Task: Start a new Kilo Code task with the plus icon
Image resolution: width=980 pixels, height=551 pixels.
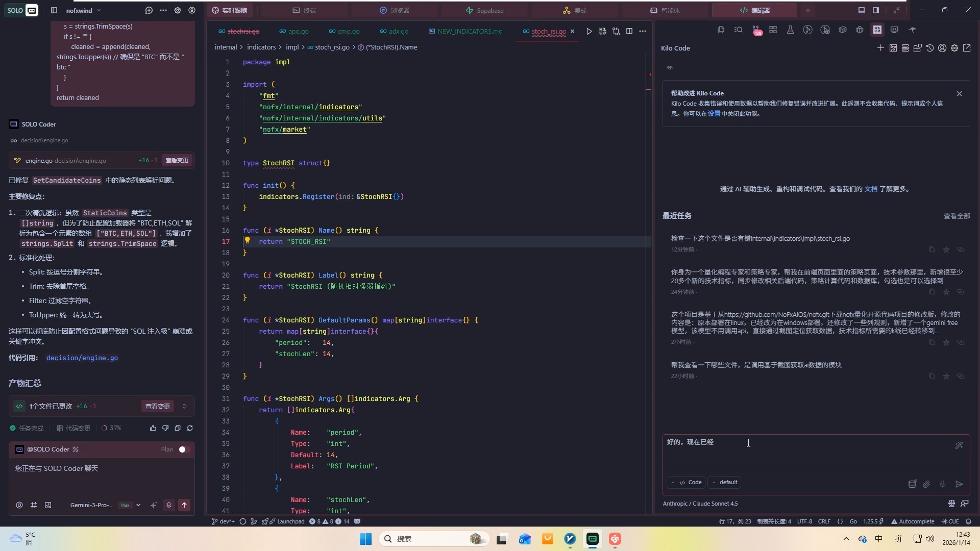Action: pos(880,48)
